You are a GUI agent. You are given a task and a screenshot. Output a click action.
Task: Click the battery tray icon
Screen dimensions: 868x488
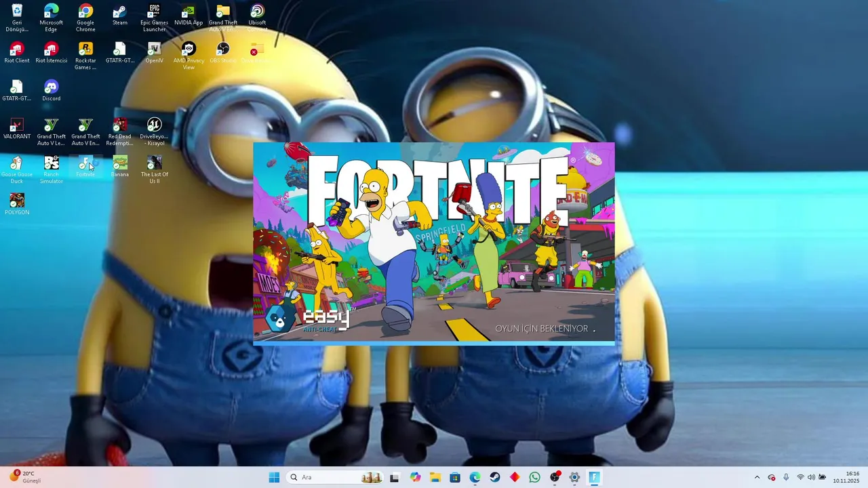[x=823, y=477]
